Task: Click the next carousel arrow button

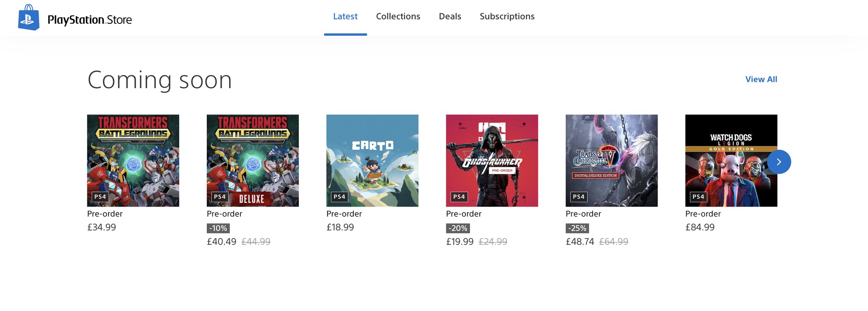Action: pos(779,162)
